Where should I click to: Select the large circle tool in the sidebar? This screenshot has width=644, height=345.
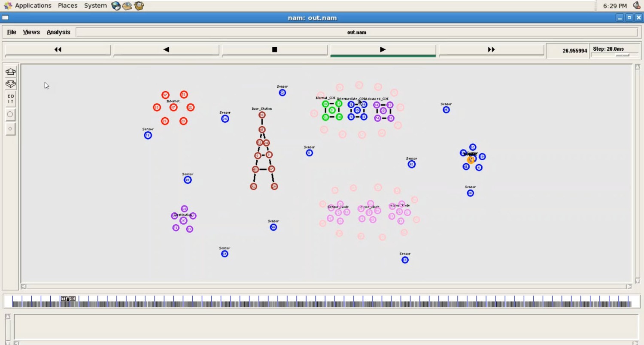(10, 114)
